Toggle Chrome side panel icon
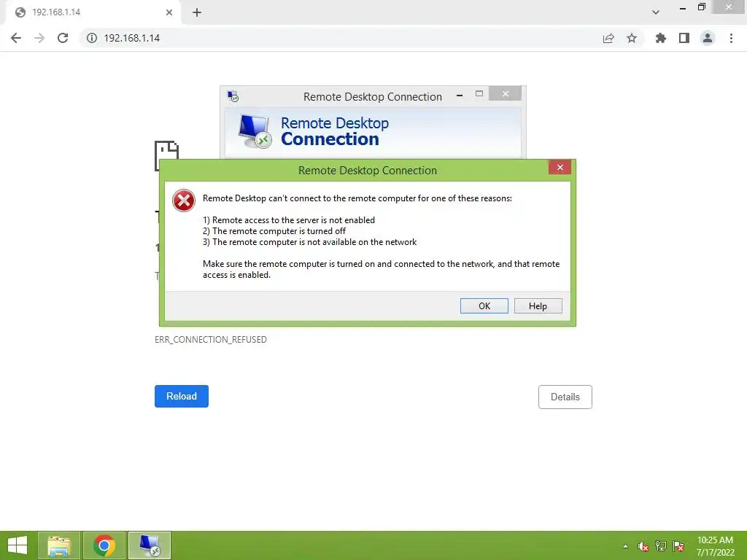This screenshot has height=560, width=747. [684, 38]
